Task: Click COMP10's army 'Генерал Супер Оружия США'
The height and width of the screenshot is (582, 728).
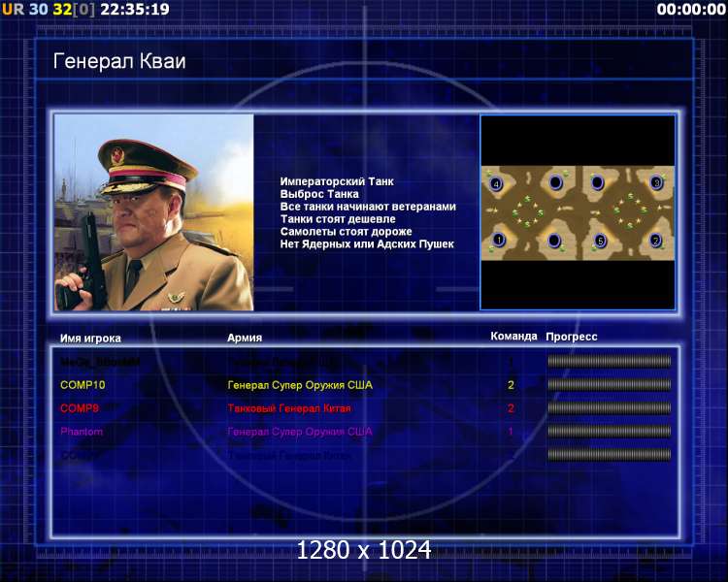Action: point(300,385)
